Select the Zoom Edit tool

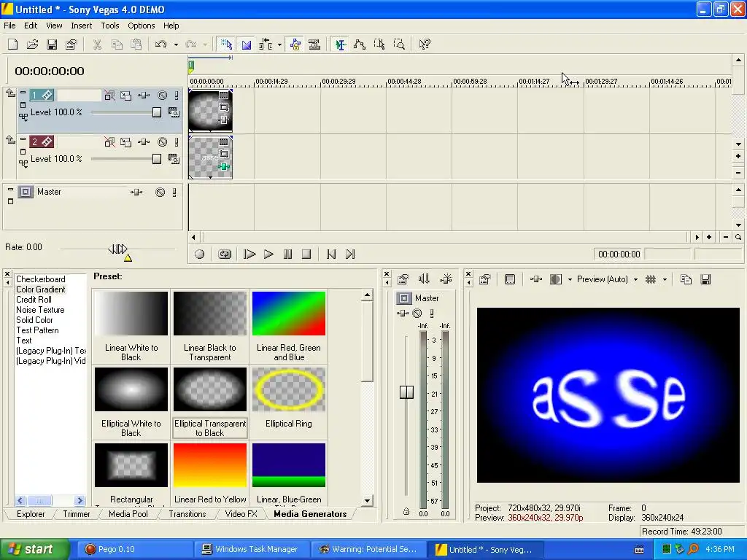(399, 44)
